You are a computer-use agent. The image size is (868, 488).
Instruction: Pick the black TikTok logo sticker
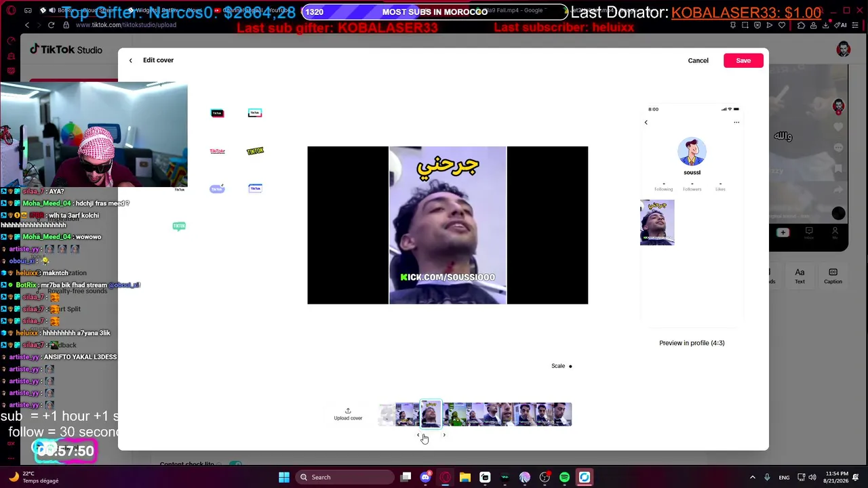click(x=217, y=113)
